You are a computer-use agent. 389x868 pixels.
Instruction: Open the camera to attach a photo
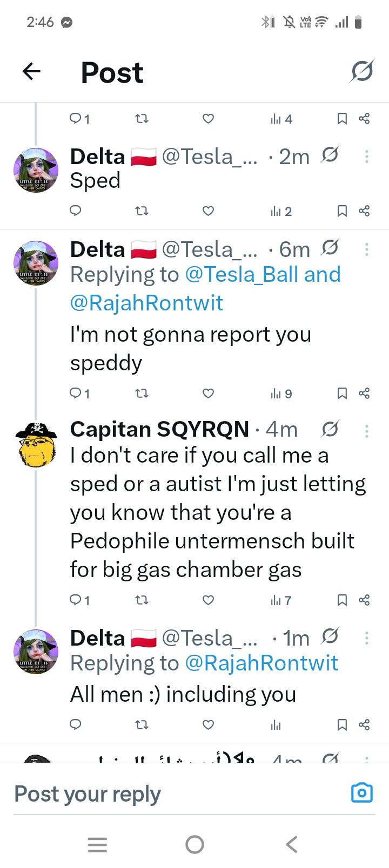pyautogui.click(x=361, y=792)
